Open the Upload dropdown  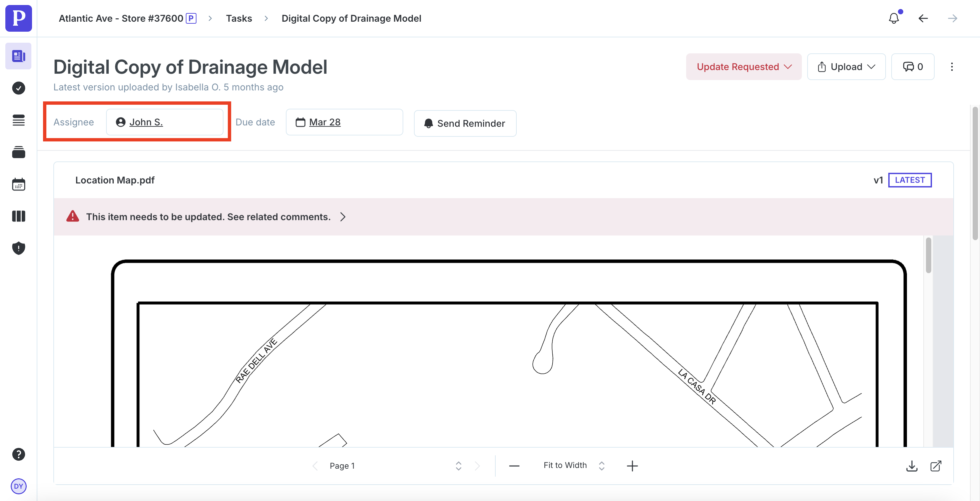click(x=846, y=67)
